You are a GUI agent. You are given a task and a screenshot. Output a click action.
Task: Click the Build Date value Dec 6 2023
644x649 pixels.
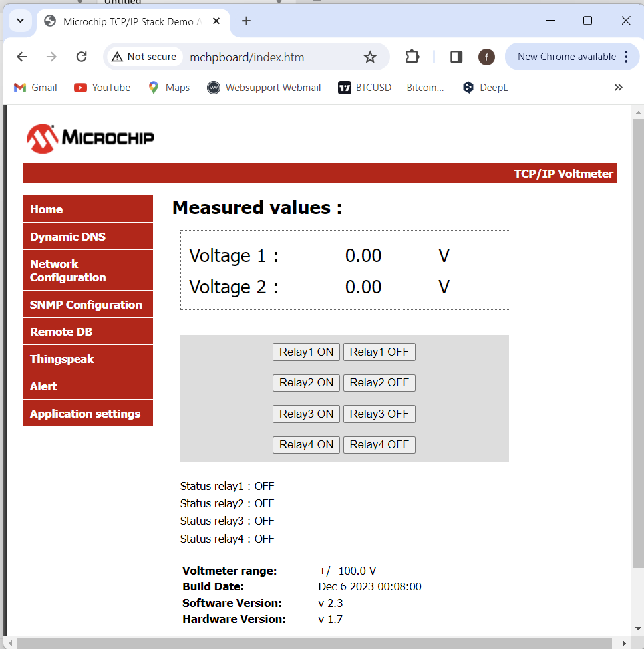coord(370,587)
